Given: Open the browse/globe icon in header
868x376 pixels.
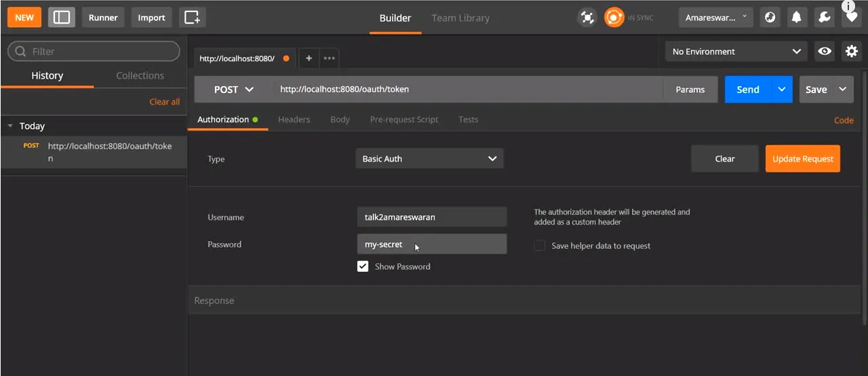Looking at the screenshot, I should coord(770,18).
